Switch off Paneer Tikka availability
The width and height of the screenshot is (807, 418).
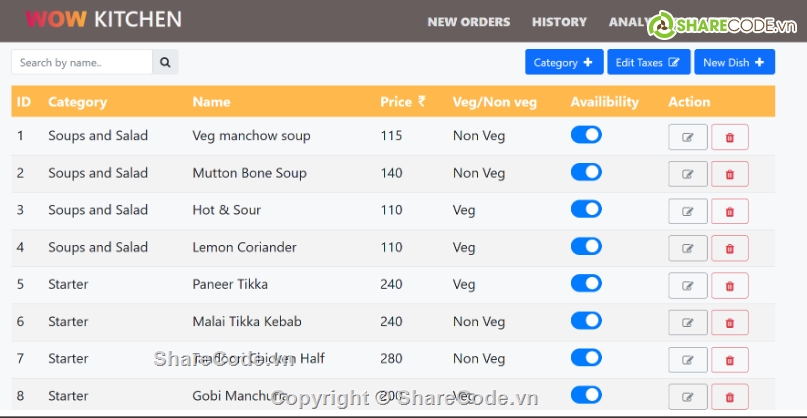pyautogui.click(x=586, y=283)
